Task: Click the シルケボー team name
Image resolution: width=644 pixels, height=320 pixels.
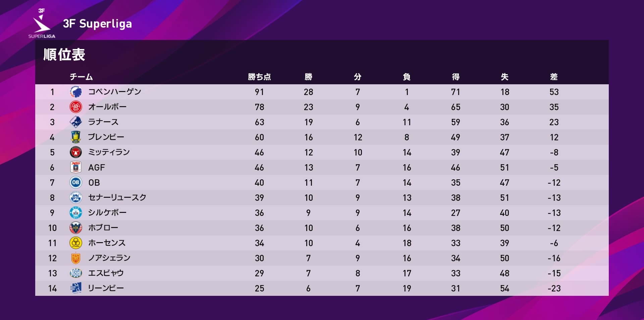Action: click(107, 213)
